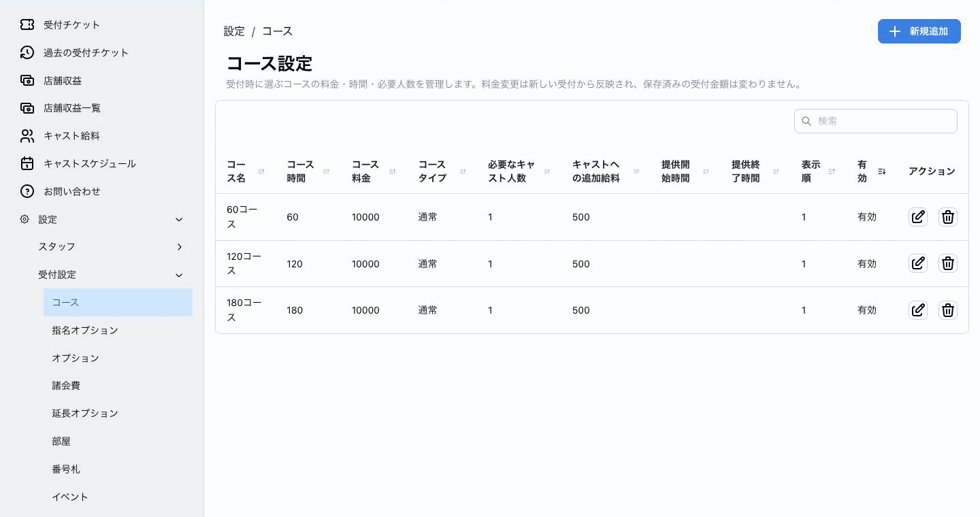Viewport: 980px width, 517px height.
Task: Edit the 180コース row
Action: (918, 310)
